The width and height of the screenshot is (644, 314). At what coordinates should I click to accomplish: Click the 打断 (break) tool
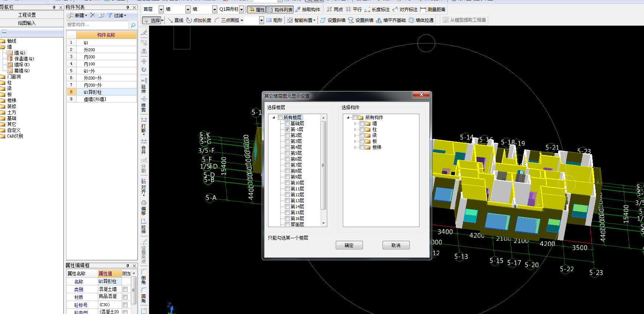point(144,126)
